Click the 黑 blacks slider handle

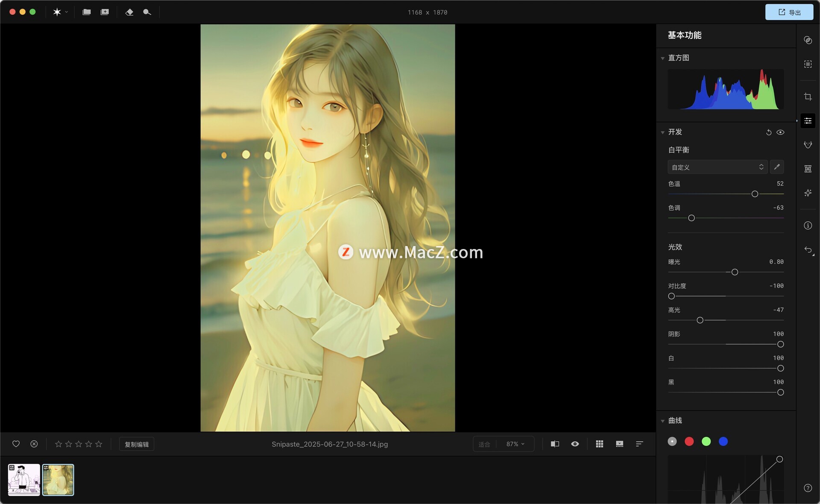point(780,392)
